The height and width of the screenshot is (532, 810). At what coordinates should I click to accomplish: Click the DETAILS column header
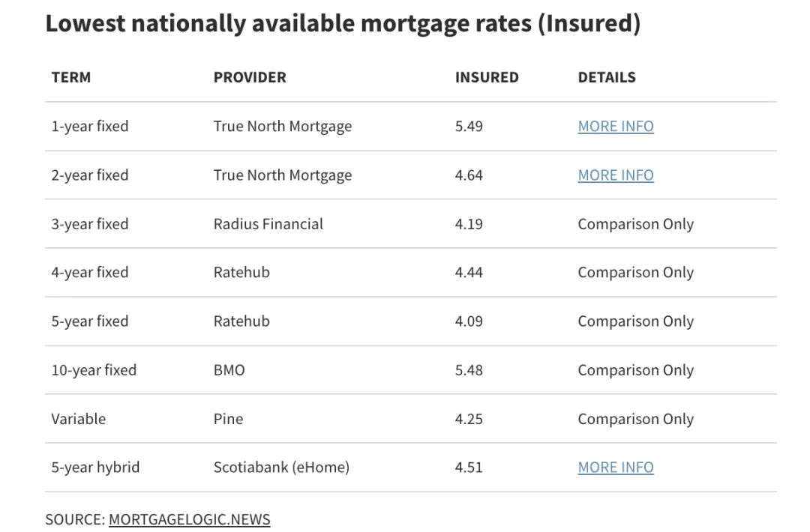(x=607, y=77)
